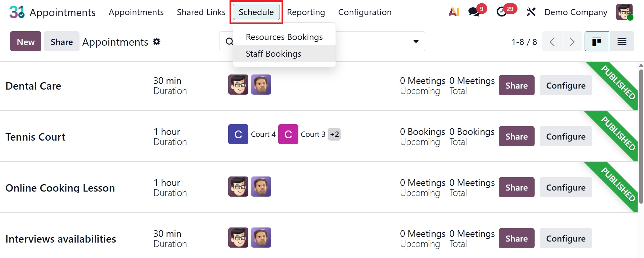644x258 pixels.
Task: Share the Tennis Court appointment
Action: (x=516, y=136)
